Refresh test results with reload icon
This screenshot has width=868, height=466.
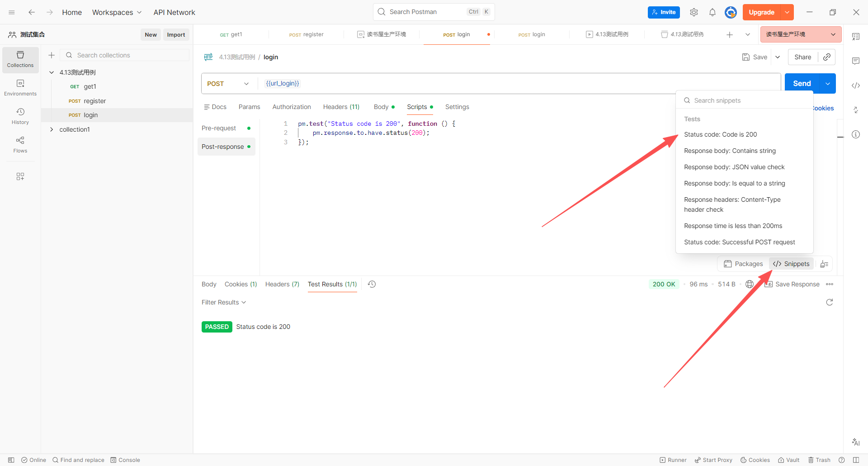830,302
